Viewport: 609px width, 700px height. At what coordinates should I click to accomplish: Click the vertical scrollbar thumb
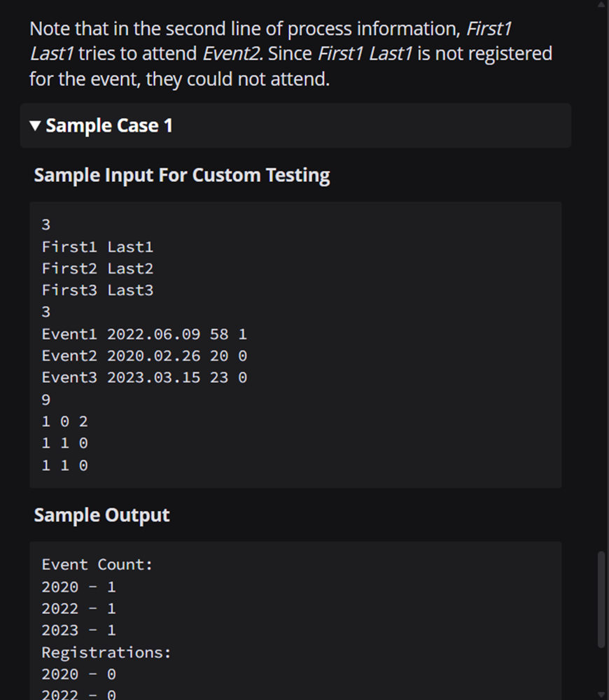tap(601, 599)
